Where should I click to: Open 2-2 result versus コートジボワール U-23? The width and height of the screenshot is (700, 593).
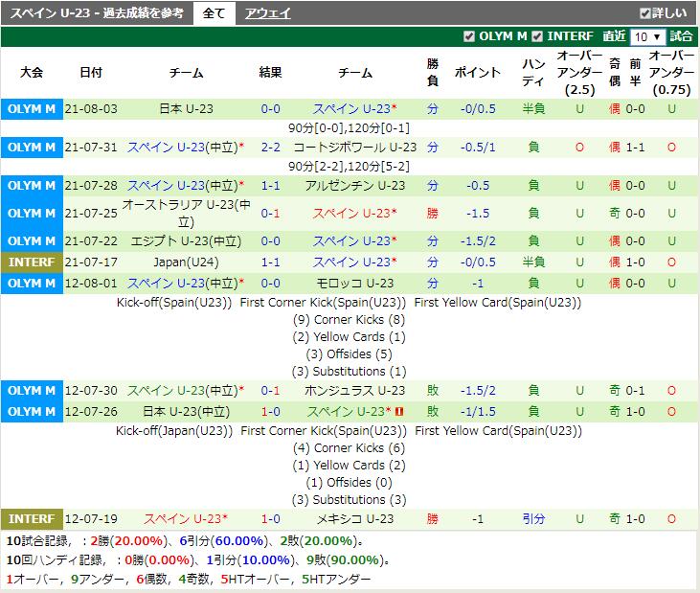click(x=271, y=148)
